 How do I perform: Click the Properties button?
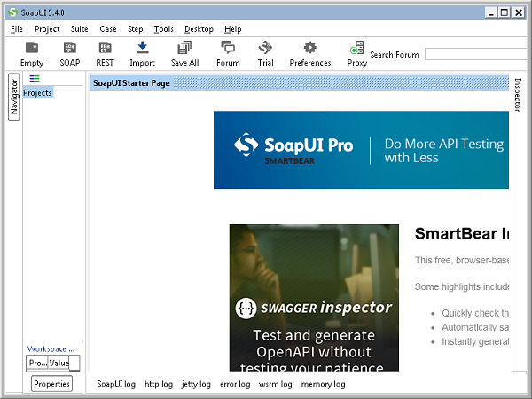[x=51, y=384]
